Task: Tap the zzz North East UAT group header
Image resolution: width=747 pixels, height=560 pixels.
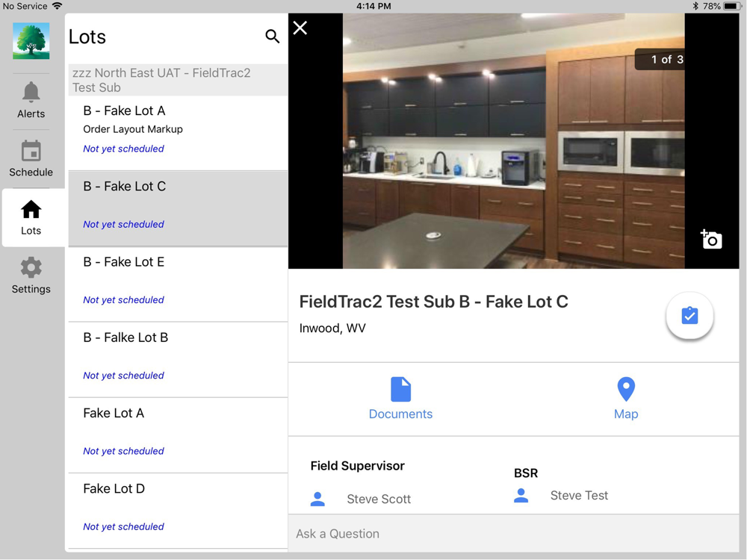Action: click(x=179, y=80)
